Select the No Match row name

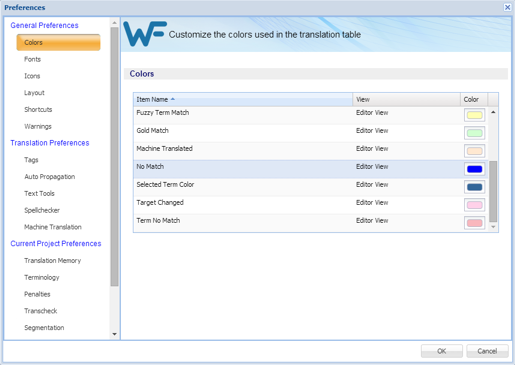click(150, 166)
